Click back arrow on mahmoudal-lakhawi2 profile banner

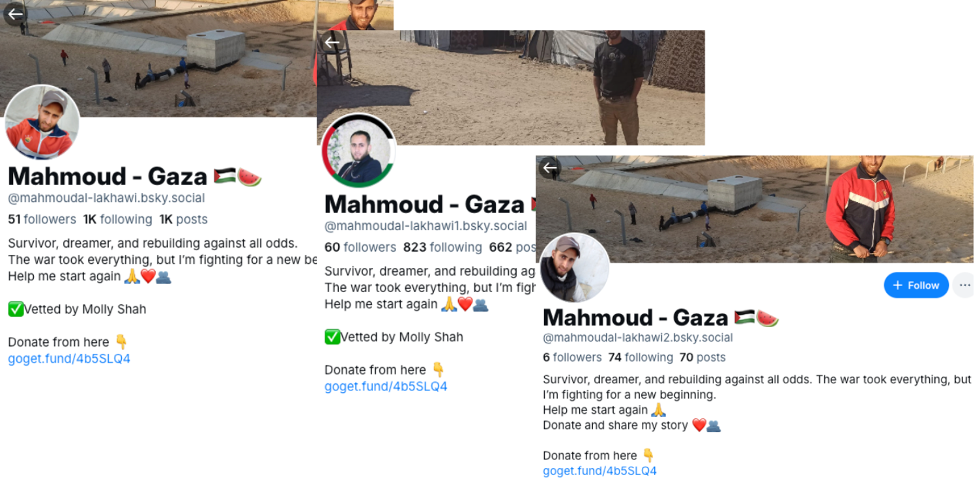(551, 168)
